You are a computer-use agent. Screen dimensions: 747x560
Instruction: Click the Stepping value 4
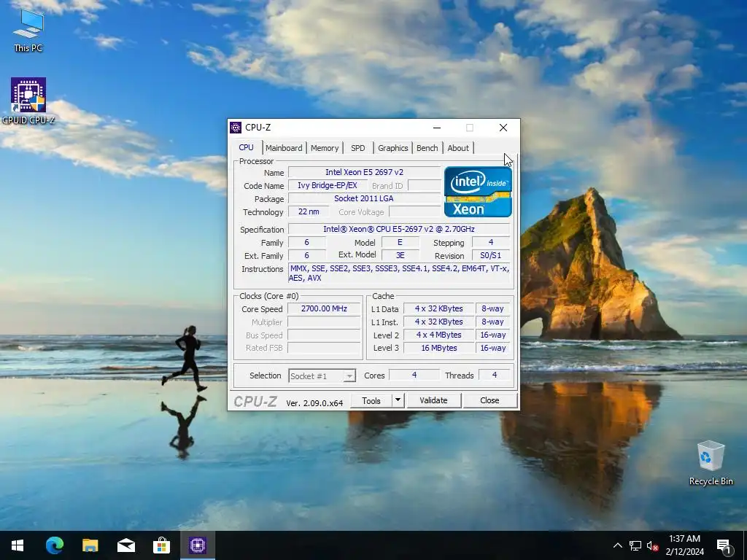[x=491, y=242]
